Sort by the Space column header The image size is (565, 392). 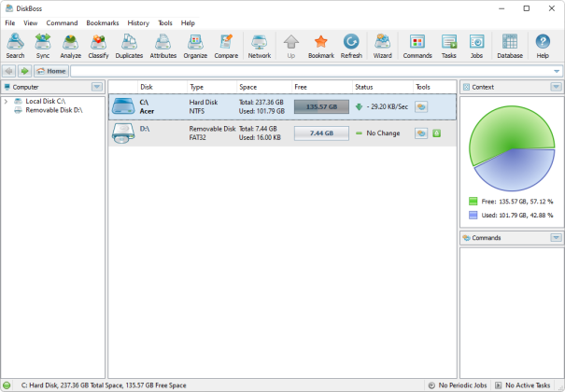pos(264,87)
